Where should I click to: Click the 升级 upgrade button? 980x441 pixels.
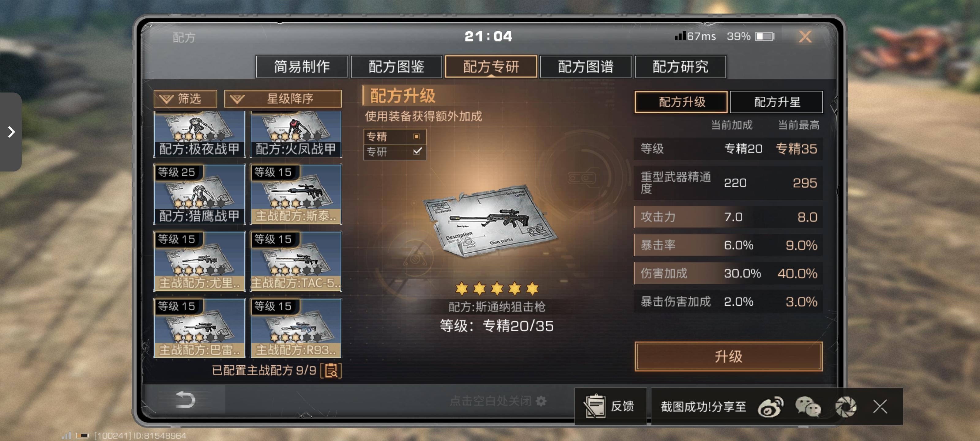tap(728, 356)
